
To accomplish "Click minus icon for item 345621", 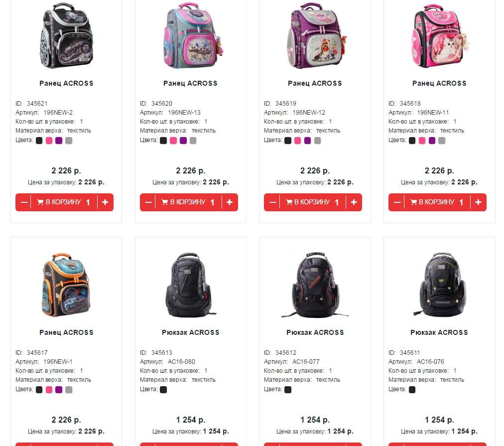I will pyautogui.click(x=24, y=202).
